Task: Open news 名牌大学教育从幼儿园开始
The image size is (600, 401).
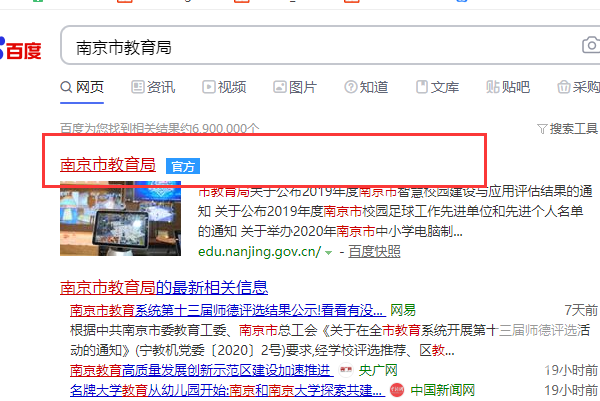Action: click(x=227, y=391)
